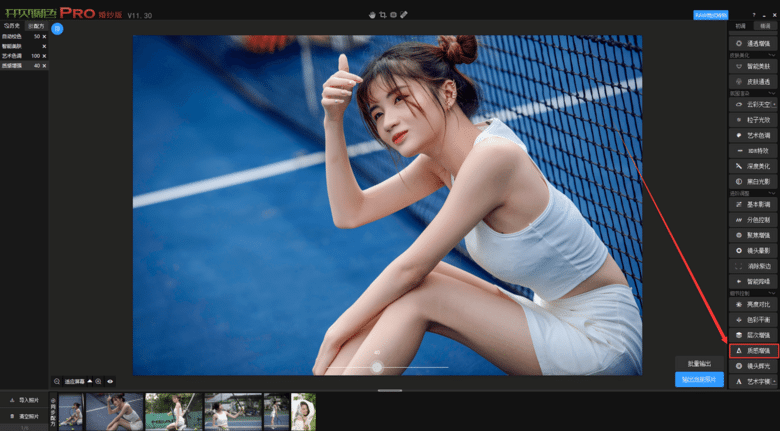Image resolution: width=780 pixels, height=431 pixels.
Task: Open the 适应屏幕 zoom dropdown
Action: [x=90, y=381]
